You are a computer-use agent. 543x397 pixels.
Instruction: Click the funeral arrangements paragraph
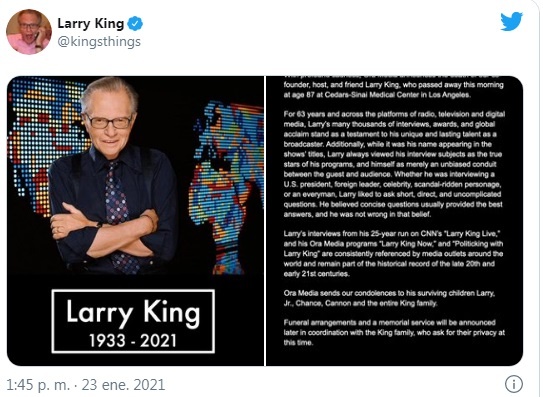tap(394, 333)
